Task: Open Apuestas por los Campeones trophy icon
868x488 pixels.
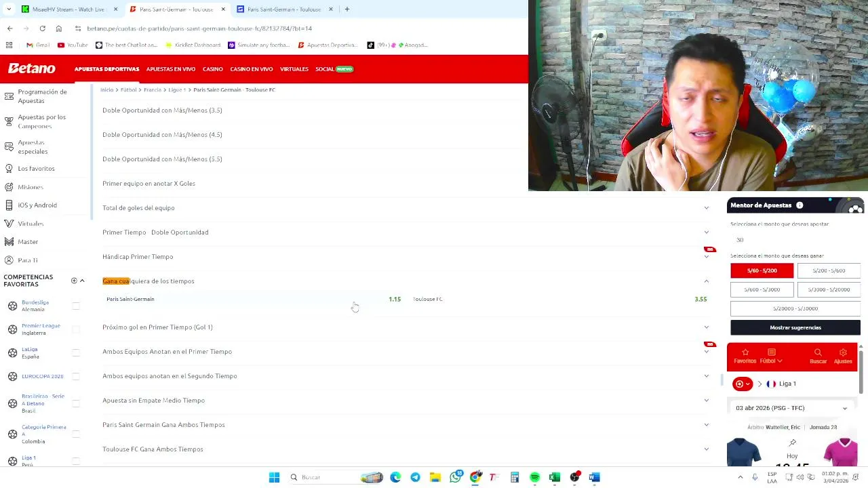Action: [x=9, y=121]
